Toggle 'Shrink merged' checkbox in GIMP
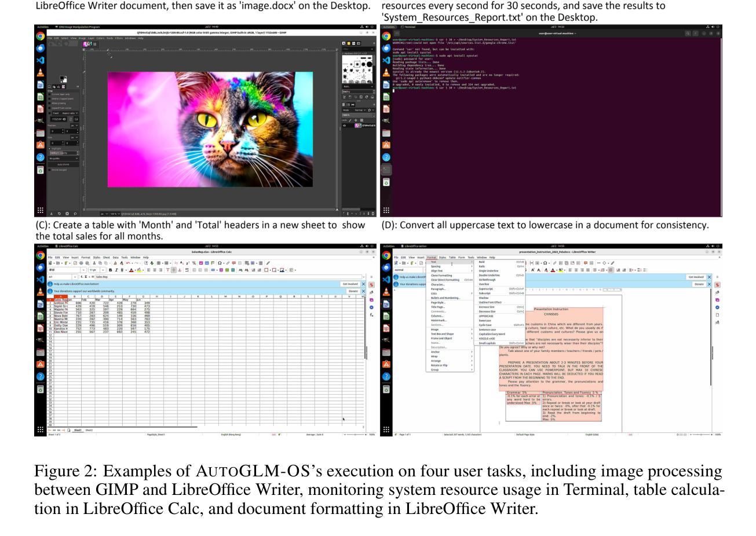Screen dimensions: 756x536 point(49,170)
